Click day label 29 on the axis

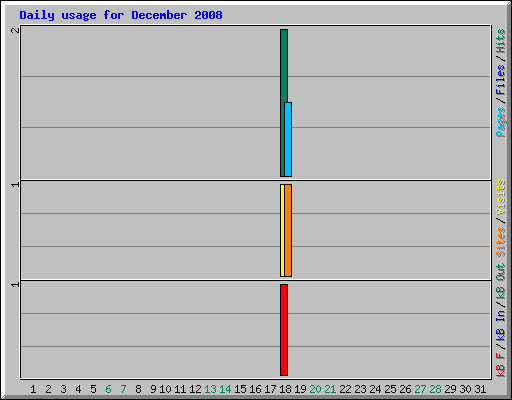coord(450,389)
